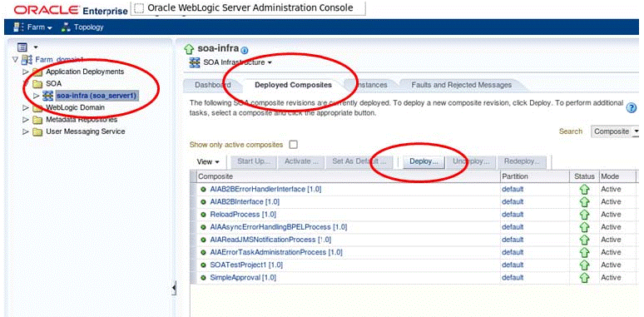Image resolution: width=644 pixels, height=317 pixels.
Task: Click the Start Up... button
Action: [x=254, y=161]
